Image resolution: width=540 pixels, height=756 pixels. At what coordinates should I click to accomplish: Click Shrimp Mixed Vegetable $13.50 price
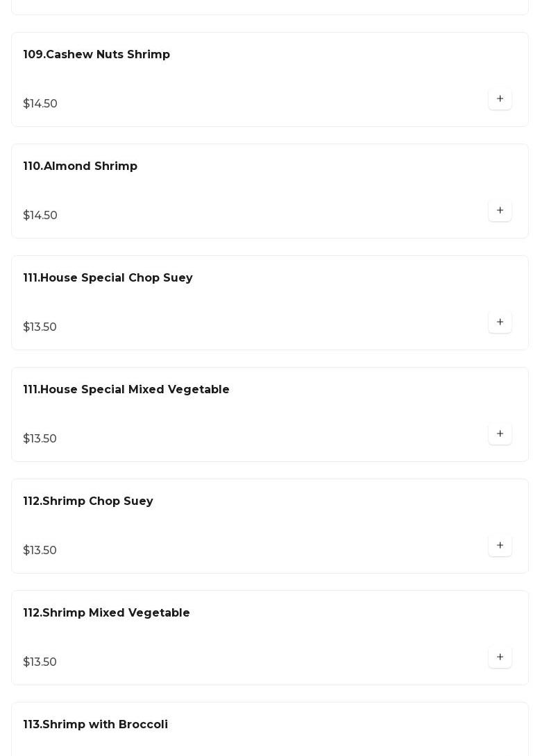tap(40, 662)
